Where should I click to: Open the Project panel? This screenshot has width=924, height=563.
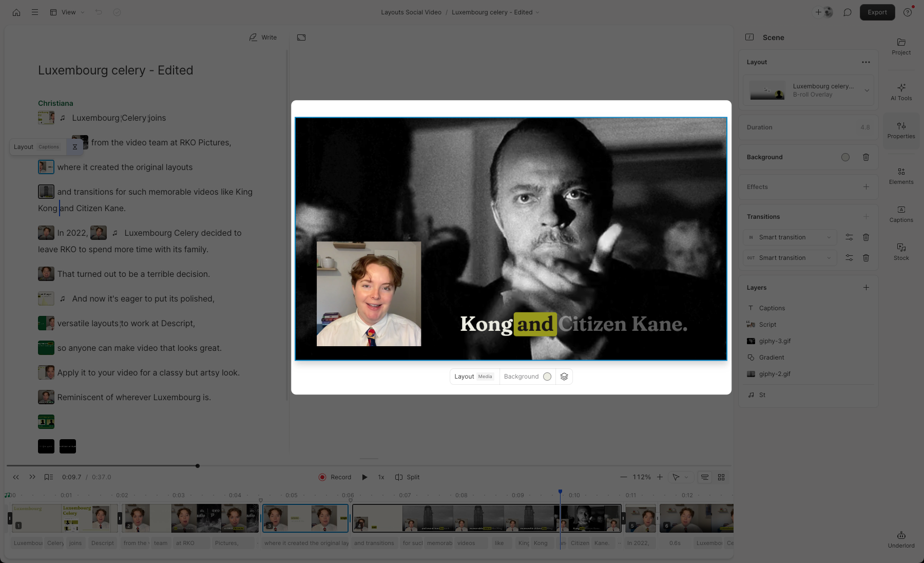(901, 47)
